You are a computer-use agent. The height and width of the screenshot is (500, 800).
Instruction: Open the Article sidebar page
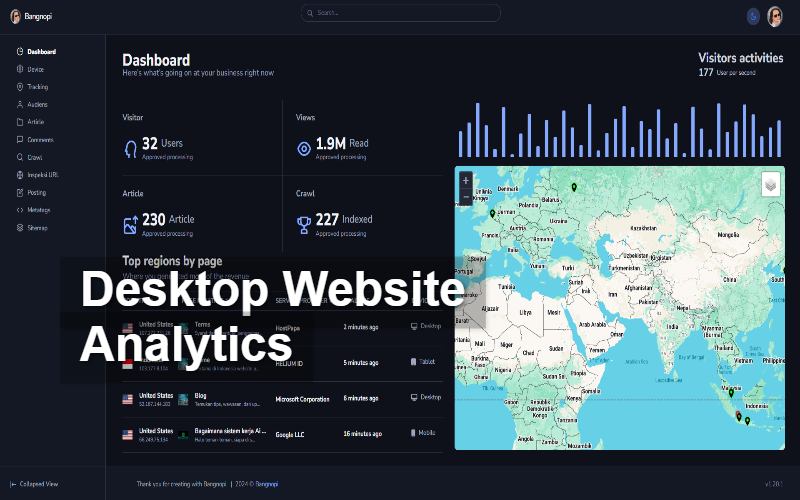tap(35, 122)
